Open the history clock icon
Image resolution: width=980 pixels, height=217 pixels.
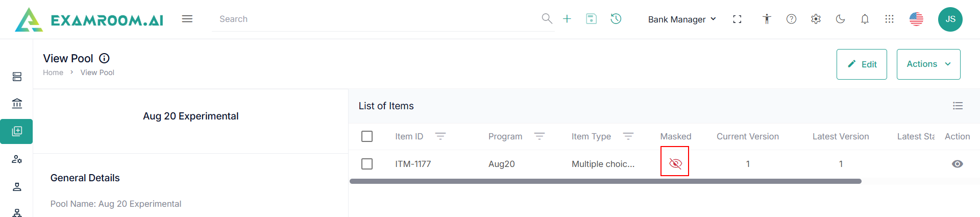616,19
